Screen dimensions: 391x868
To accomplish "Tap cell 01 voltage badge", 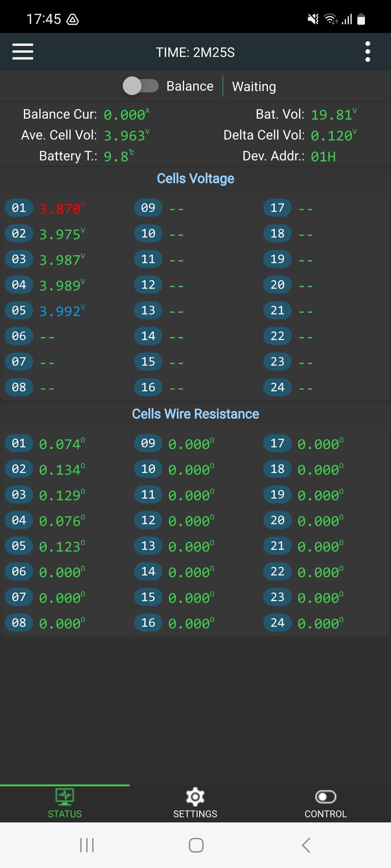I will (x=19, y=208).
